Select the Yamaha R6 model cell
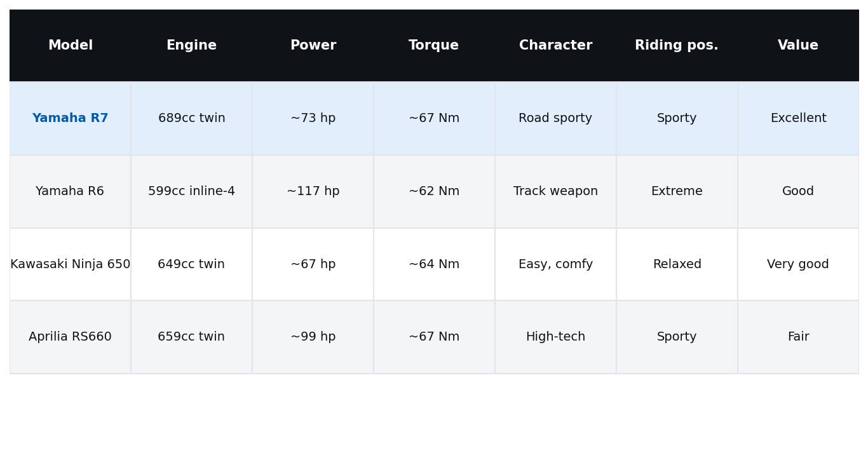 pyautogui.click(x=70, y=191)
